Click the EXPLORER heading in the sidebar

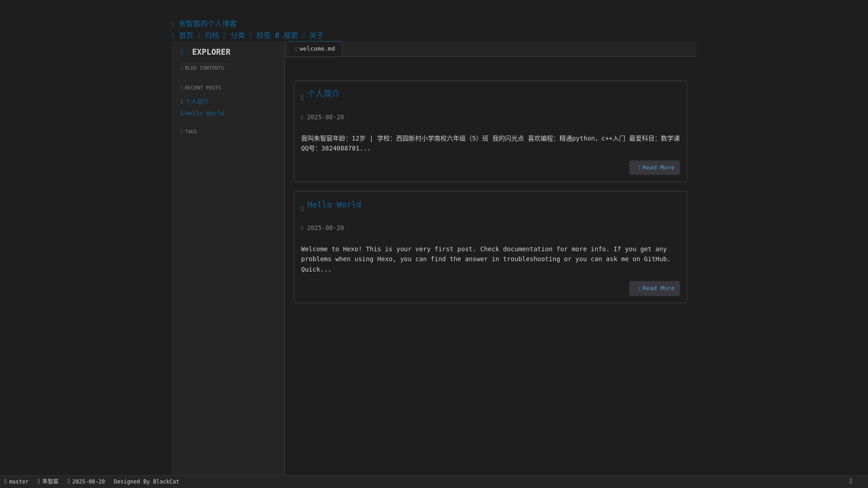point(211,52)
